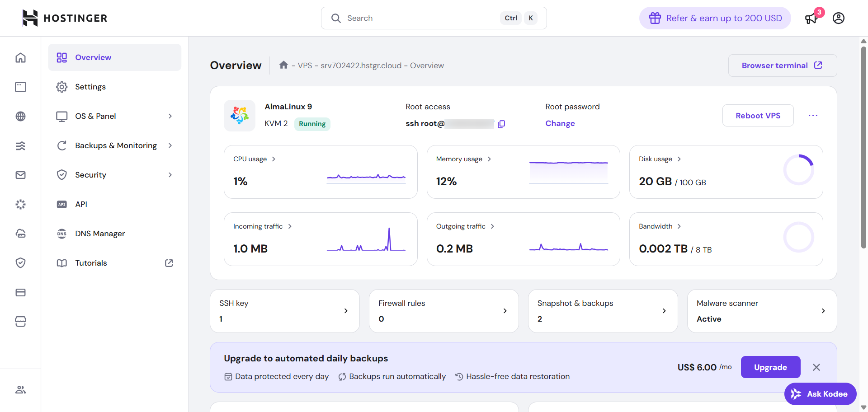Viewport: 868px width, 412px height.
Task: Click the Upgrade button
Action: point(770,367)
